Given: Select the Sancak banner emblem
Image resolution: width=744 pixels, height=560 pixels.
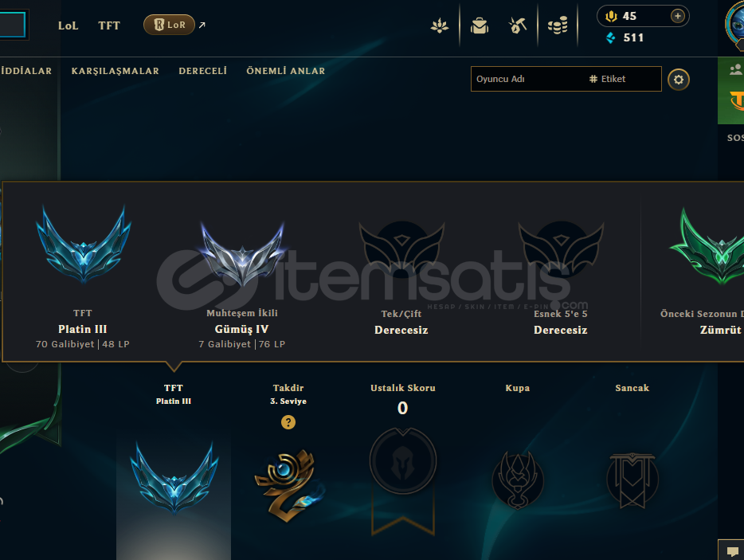Looking at the screenshot, I should pos(632,480).
